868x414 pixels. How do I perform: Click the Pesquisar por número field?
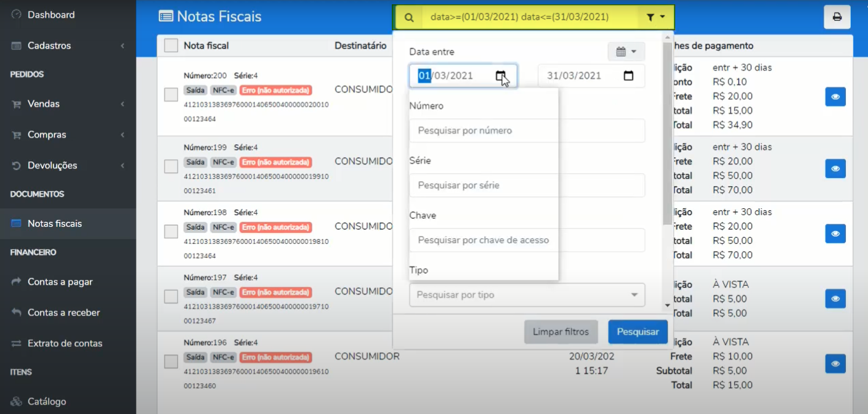point(527,131)
